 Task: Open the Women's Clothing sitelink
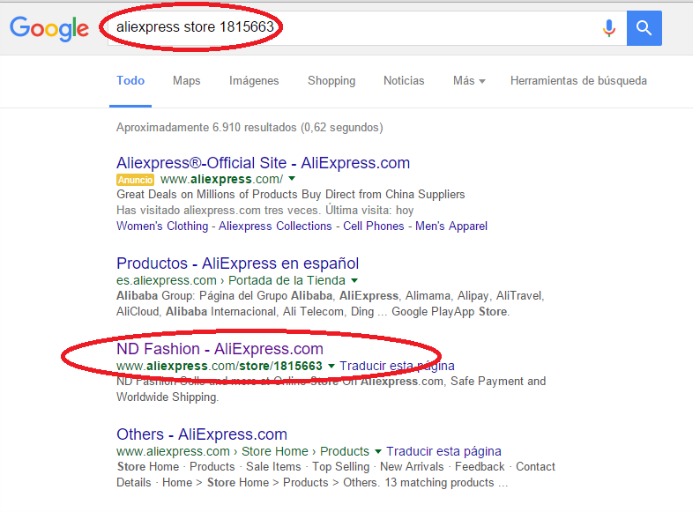(162, 226)
